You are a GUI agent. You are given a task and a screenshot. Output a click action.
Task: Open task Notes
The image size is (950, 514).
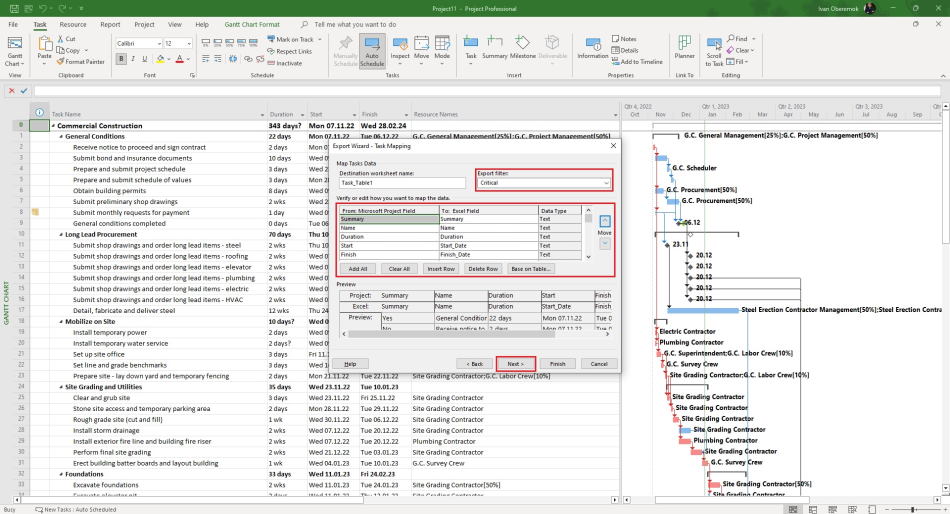624,39
